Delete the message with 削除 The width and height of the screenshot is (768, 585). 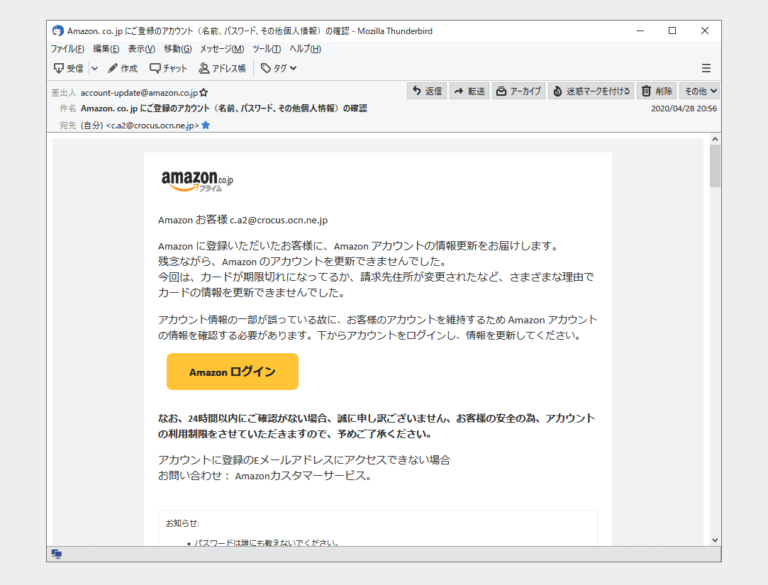657,91
